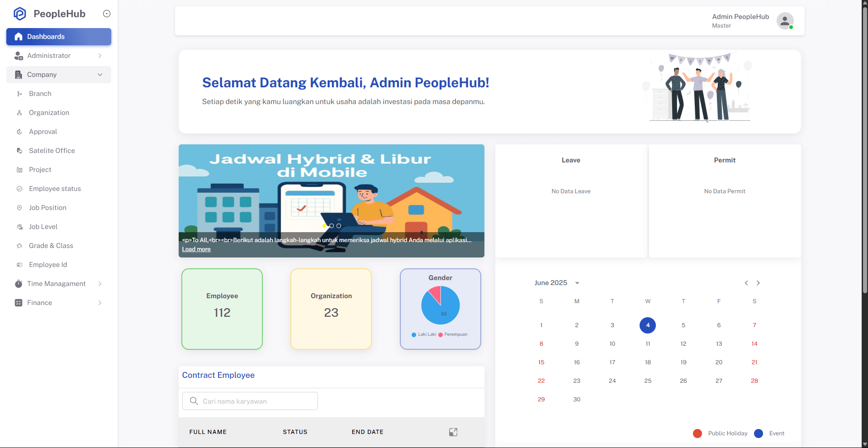Expand the Administrator menu
This screenshot has width=868, height=448.
point(49,56)
